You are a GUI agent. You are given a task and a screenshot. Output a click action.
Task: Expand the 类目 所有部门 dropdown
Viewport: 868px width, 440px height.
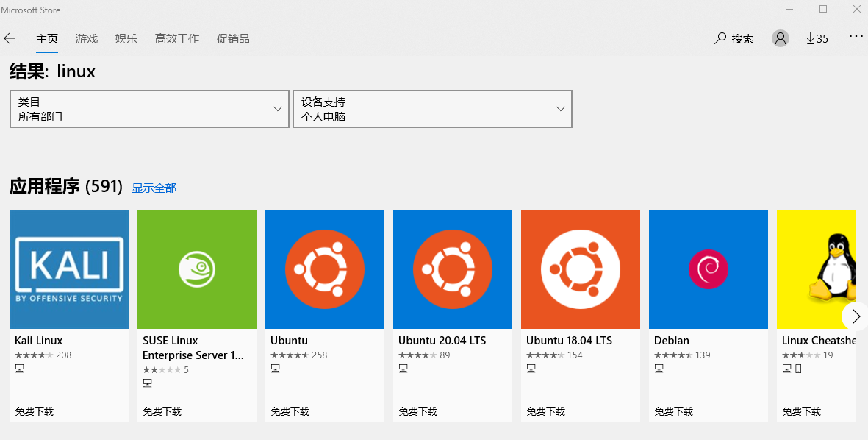tap(149, 109)
